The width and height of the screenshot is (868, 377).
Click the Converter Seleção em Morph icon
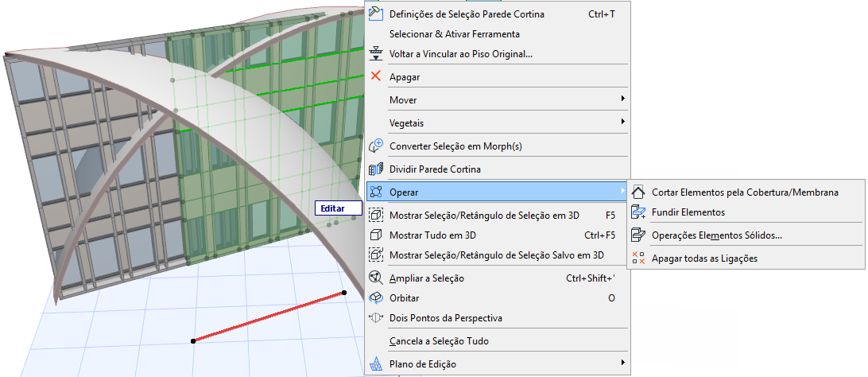(376, 146)
